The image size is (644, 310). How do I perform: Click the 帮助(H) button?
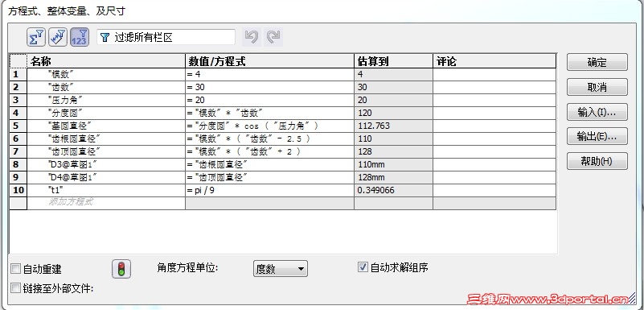pyautogui.click(x=597, y=161)
